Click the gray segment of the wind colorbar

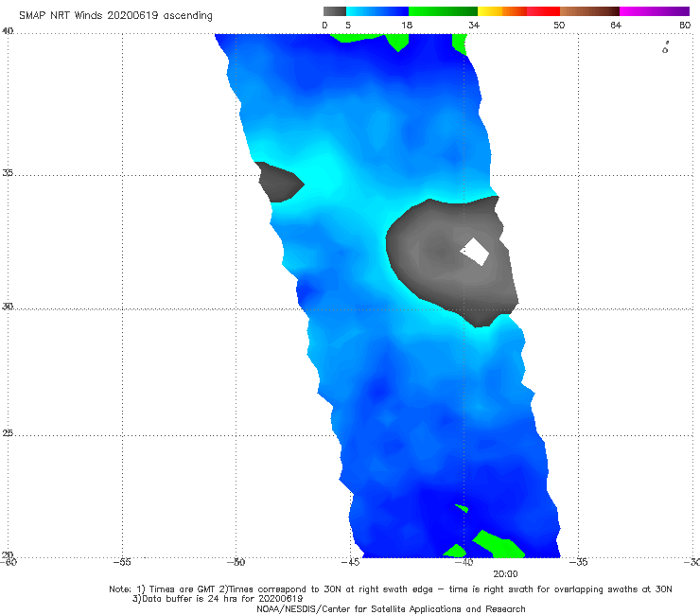tap(334, 11)
